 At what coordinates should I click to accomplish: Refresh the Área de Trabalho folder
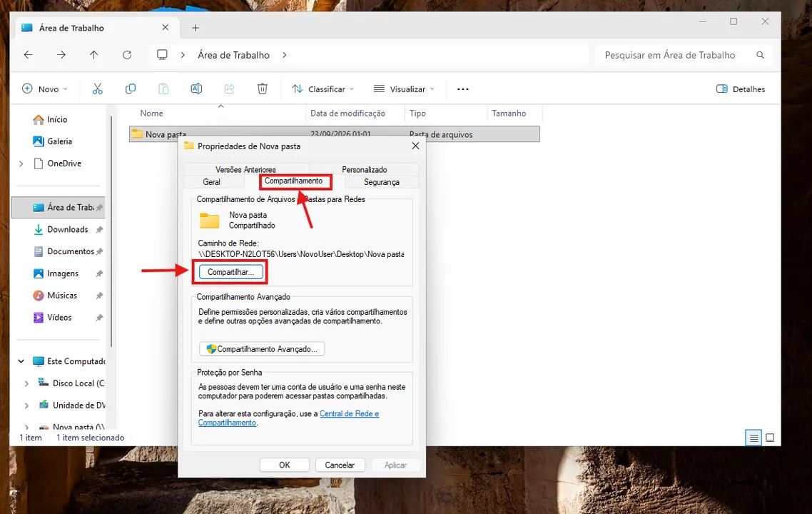click(127, 55)
